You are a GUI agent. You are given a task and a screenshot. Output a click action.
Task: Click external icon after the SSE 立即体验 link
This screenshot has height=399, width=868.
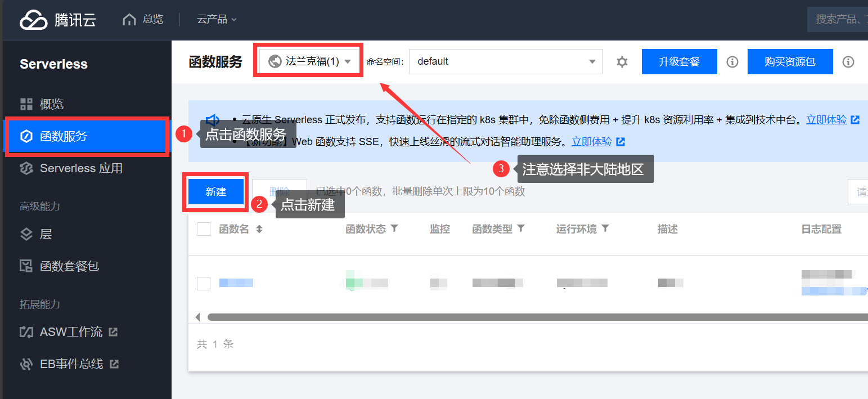[x=620, y=141]
